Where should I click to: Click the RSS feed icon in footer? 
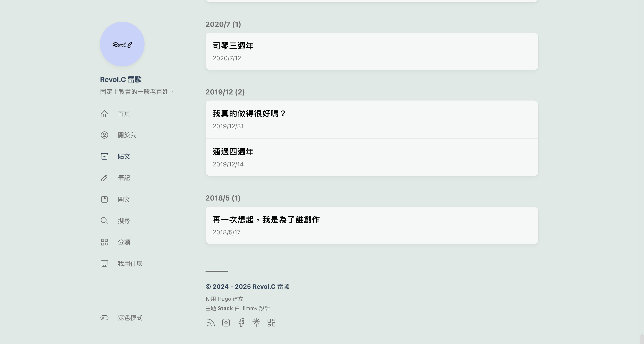click(210, 323)
